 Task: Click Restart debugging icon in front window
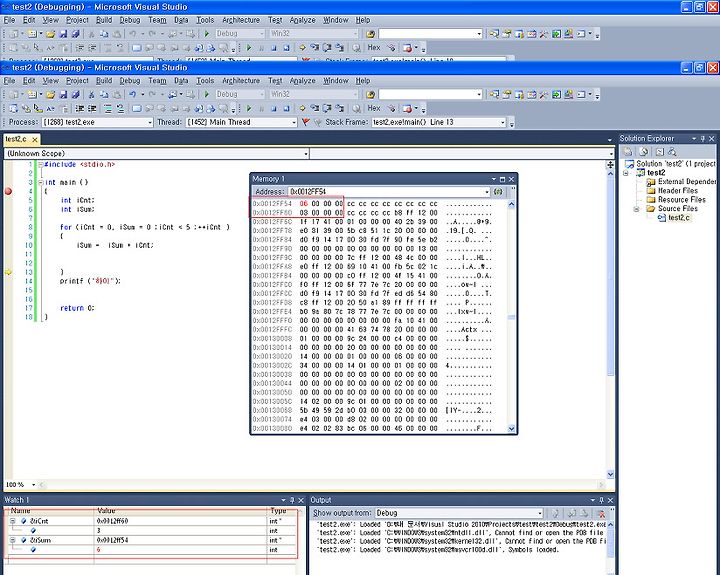pyautogui.click(x=287, y=109)
